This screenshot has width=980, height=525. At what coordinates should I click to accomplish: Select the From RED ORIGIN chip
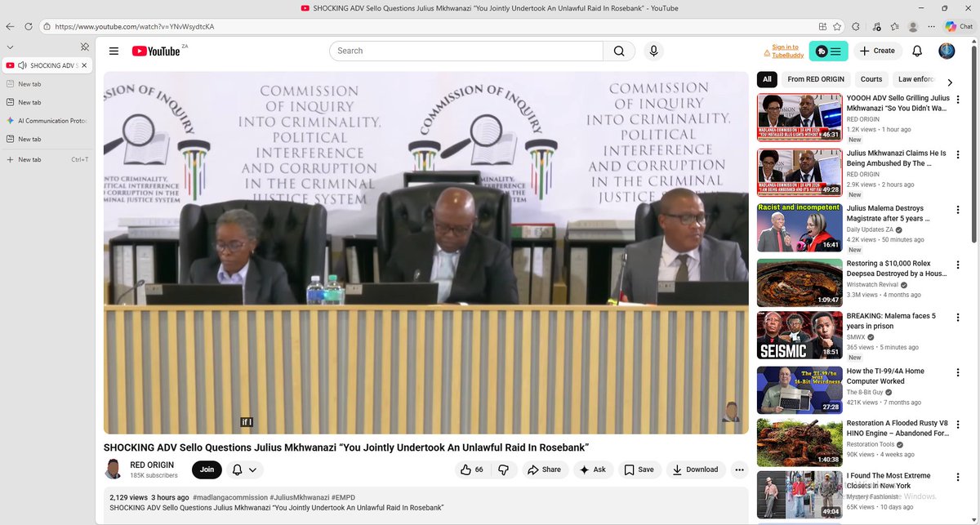pyautogui.click(x=816, y=79)
